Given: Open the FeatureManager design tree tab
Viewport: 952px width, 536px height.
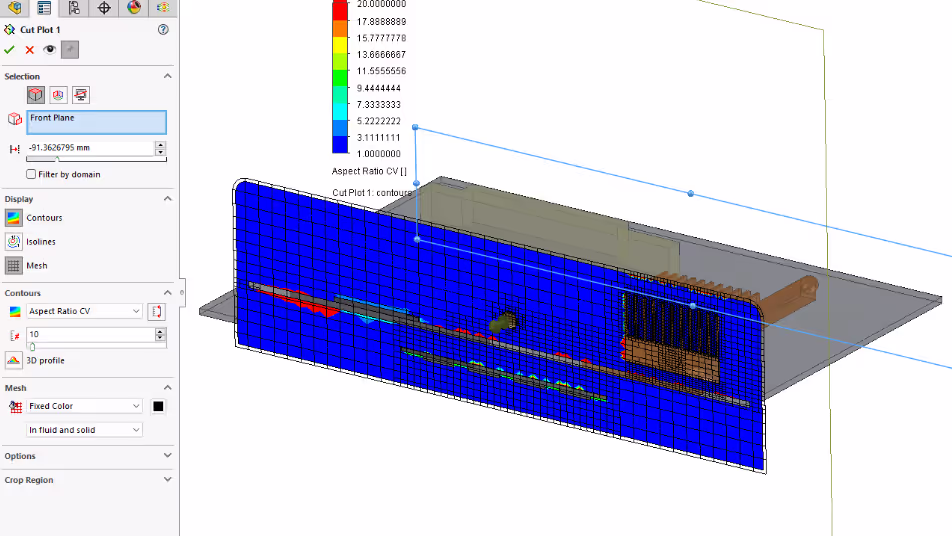Looking at the screenshot, I should [x=15, y=7].
